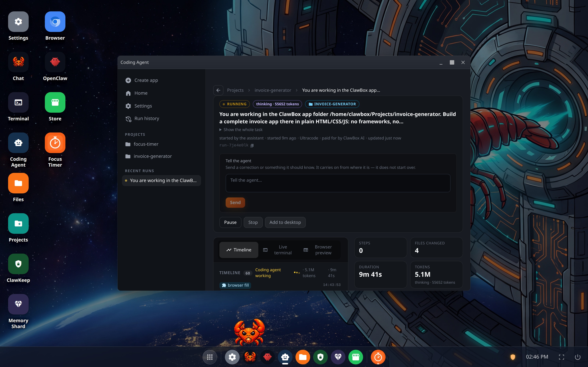Click the Tell the agent text field

(x=338, y=183)
